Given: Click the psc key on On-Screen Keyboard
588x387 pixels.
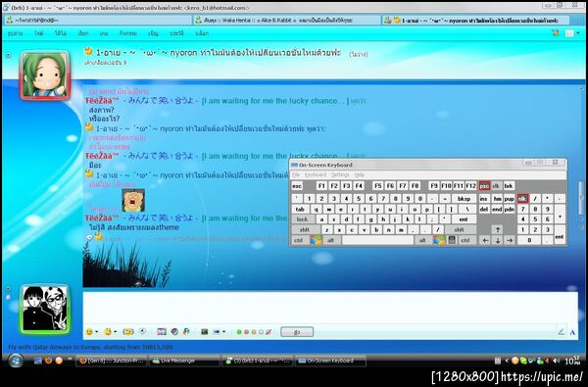Looking at the screenshot, I should (484, 185).
